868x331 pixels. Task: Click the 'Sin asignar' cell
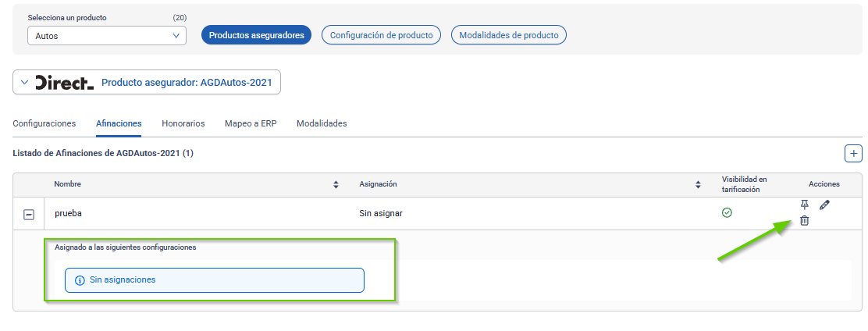(x=381, y=213)
